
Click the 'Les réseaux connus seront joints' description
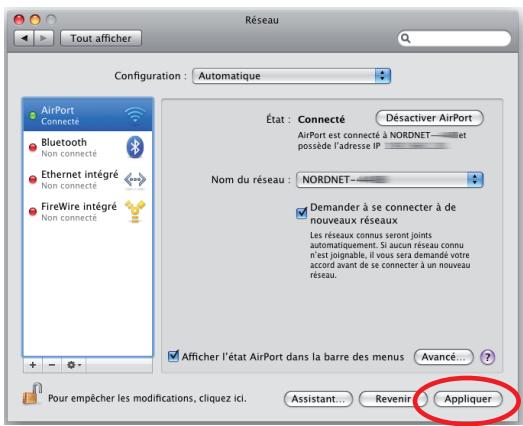click(390, 255)
